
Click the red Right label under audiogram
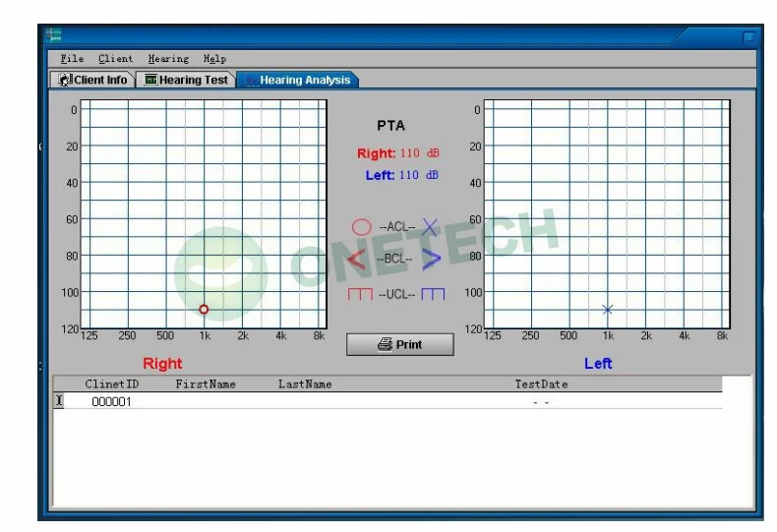[162, 364]
